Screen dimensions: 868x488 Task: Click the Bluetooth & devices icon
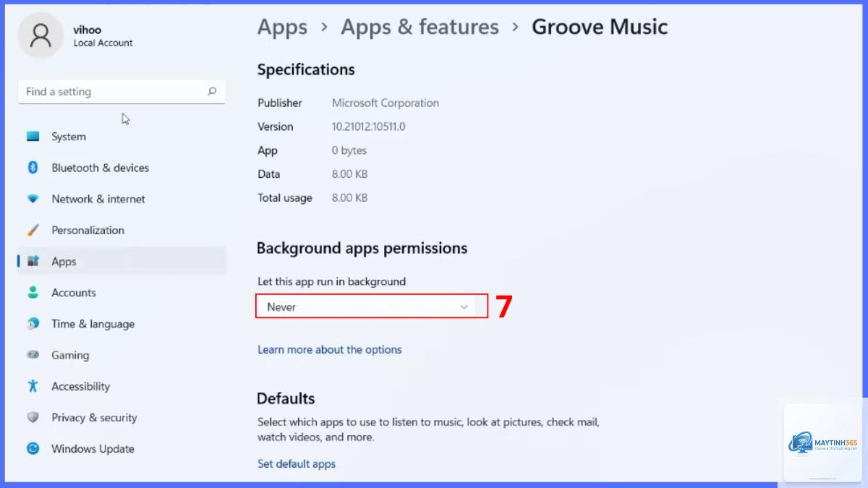pos(33,167)
